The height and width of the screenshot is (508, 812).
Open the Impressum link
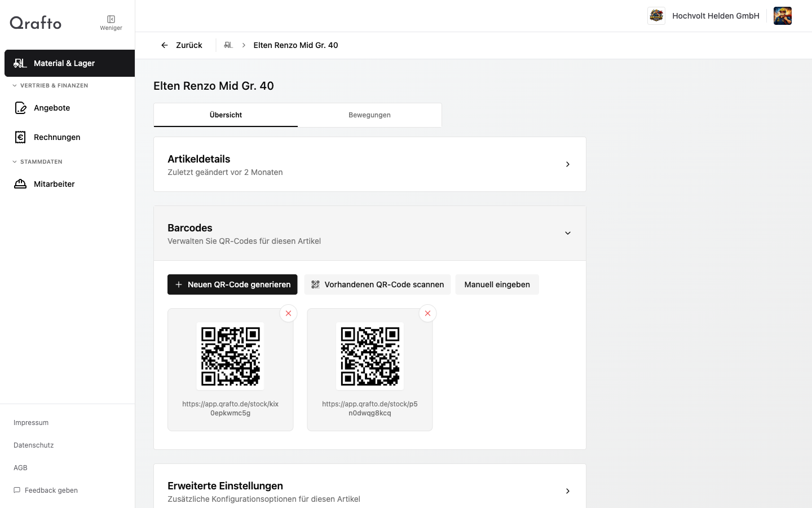pyautogui.click(x=31, y=422)
